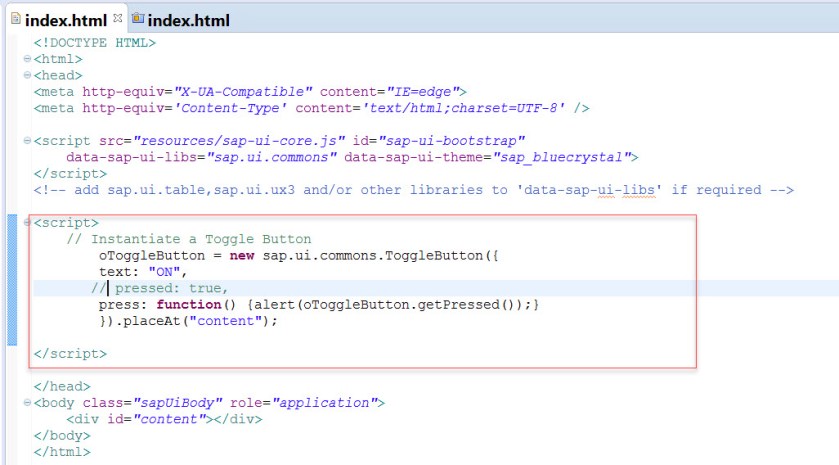Click the '// Instantiate a Toggle Button' comment
This screenshot has width=839, height=465.
point(189,239)
